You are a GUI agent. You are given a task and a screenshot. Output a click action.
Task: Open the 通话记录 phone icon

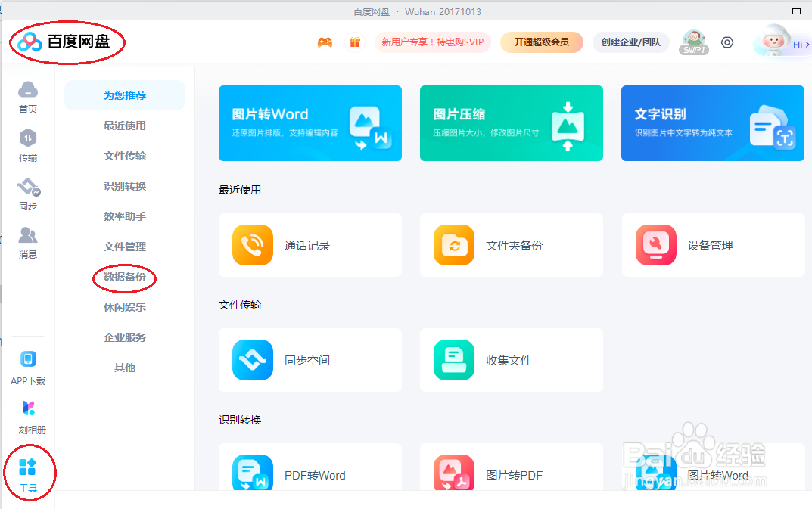(x=253, y=245)
